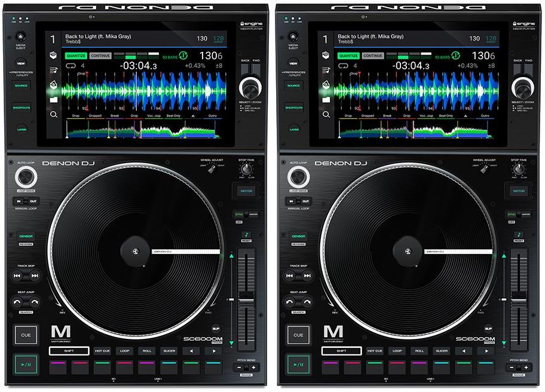Hit the Cue button on left deck
The image size is (545, 392).
point(26,335)
